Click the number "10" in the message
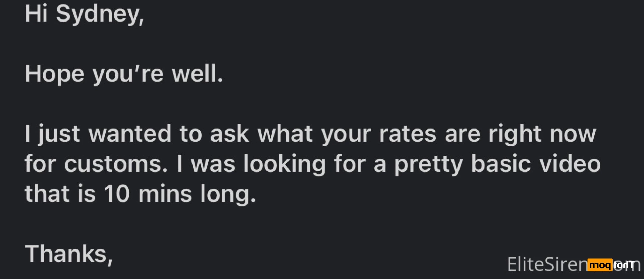 [x=117, y=194]
